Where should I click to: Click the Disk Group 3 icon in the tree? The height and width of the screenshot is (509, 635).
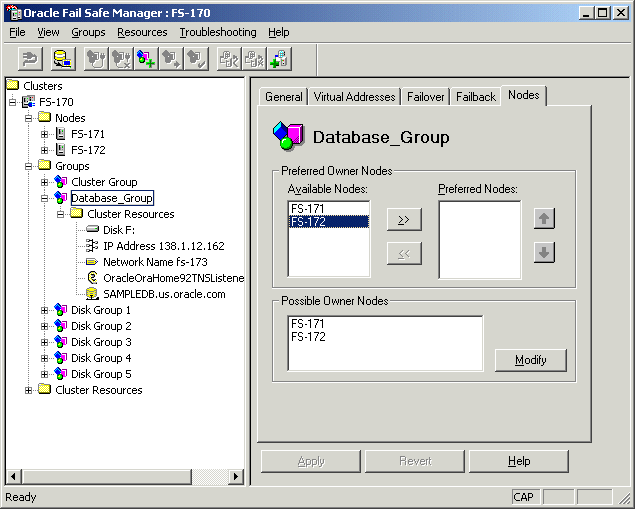point(61,342)
